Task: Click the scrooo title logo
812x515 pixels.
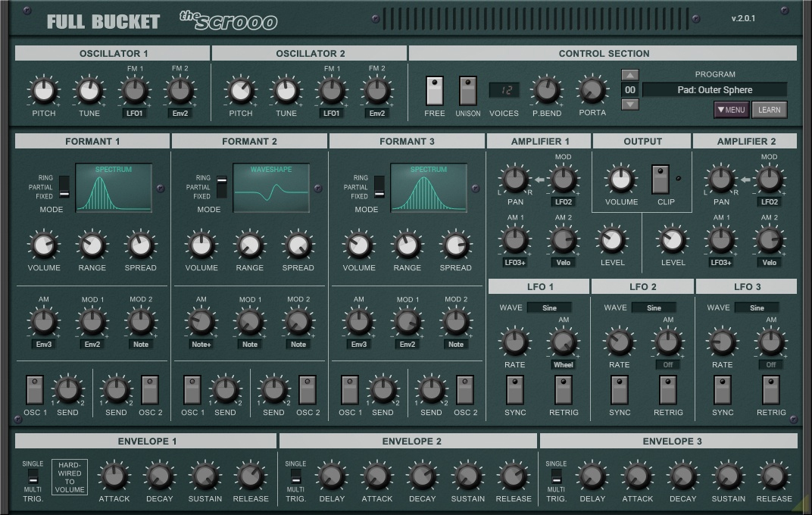Action: click(x=229, y=20)
